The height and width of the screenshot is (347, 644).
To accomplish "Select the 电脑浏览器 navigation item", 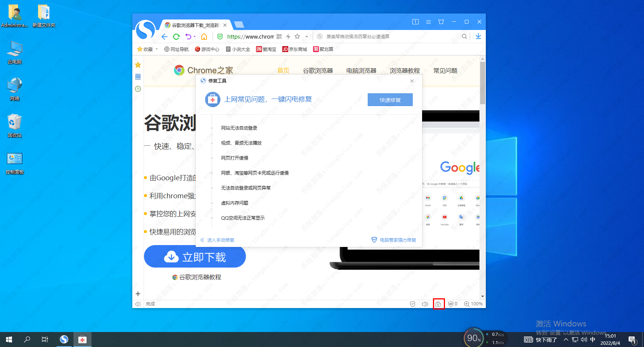I will (361, 70).
